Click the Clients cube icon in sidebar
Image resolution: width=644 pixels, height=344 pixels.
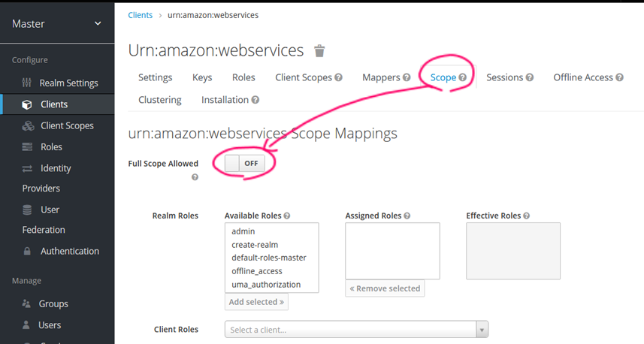pyautogui.click(x=27, y=104)
